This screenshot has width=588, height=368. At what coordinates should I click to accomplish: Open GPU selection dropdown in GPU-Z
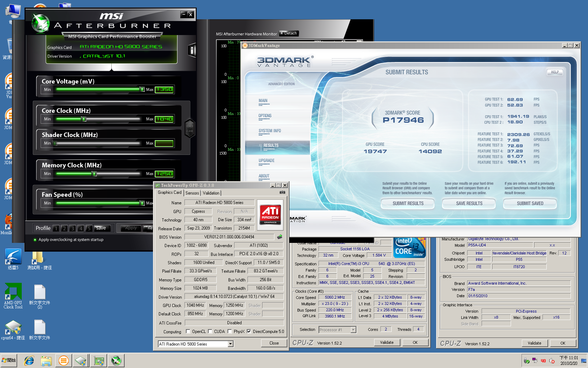coord(231,344)
